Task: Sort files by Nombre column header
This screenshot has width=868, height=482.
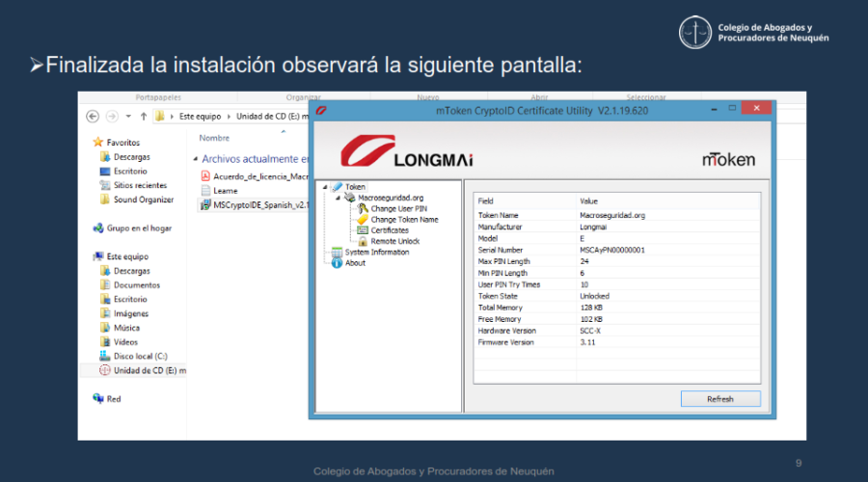Action: 214,139
